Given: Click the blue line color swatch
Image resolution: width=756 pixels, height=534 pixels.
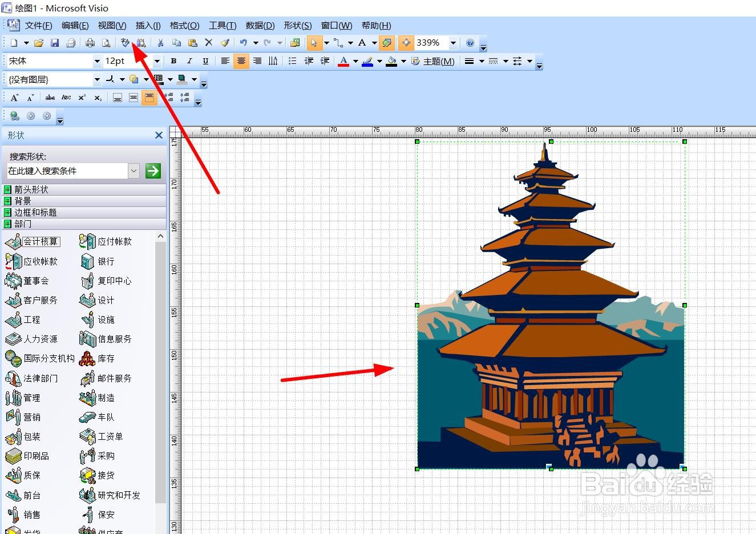Looking at the screenshot, I should pyautogui.click(x=367, y=61).
